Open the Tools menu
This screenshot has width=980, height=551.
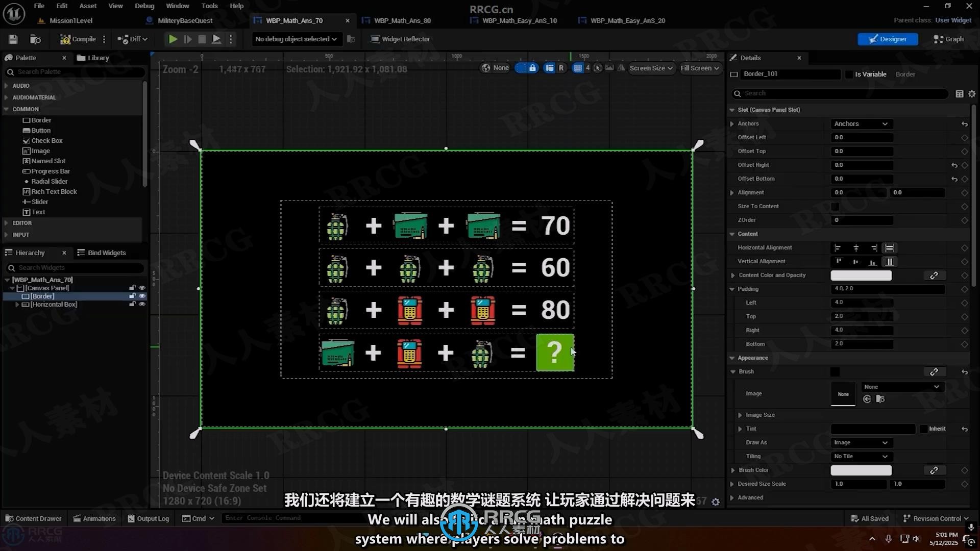[209, 6]
